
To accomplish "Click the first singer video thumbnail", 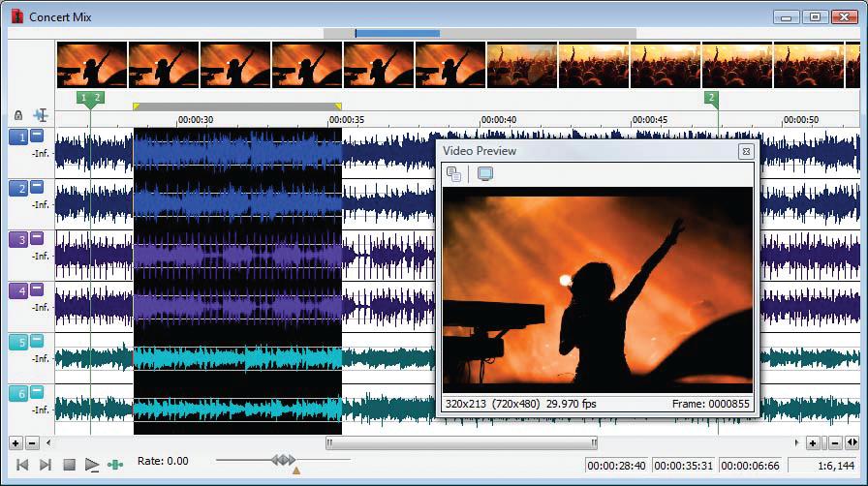I will point(92,65).
